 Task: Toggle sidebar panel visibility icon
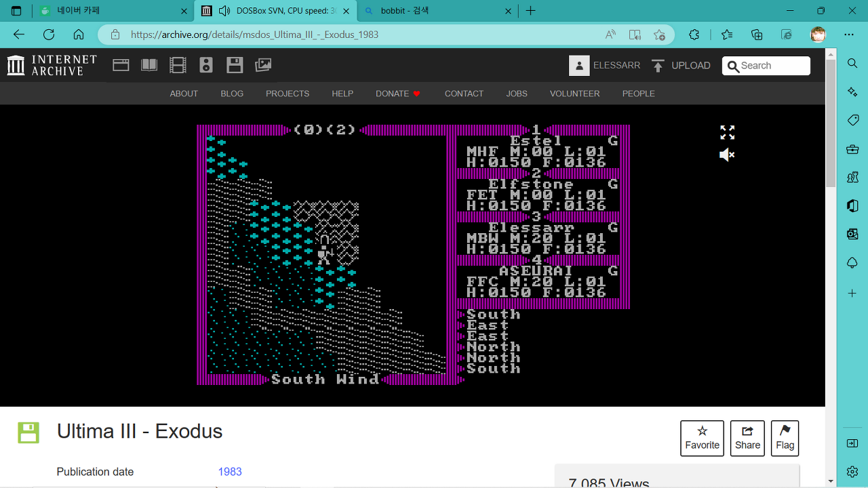(852, 443)
